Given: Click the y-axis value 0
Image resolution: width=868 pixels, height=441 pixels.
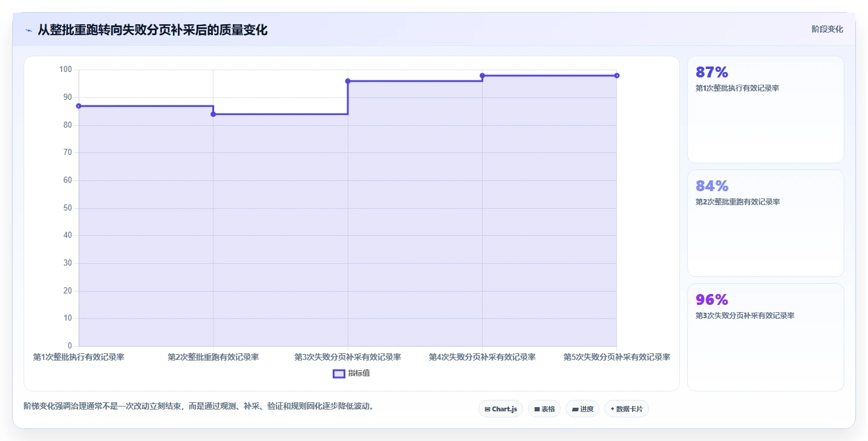Looking at the screenshot, I should pyautogui.click(x=70, y=346).
